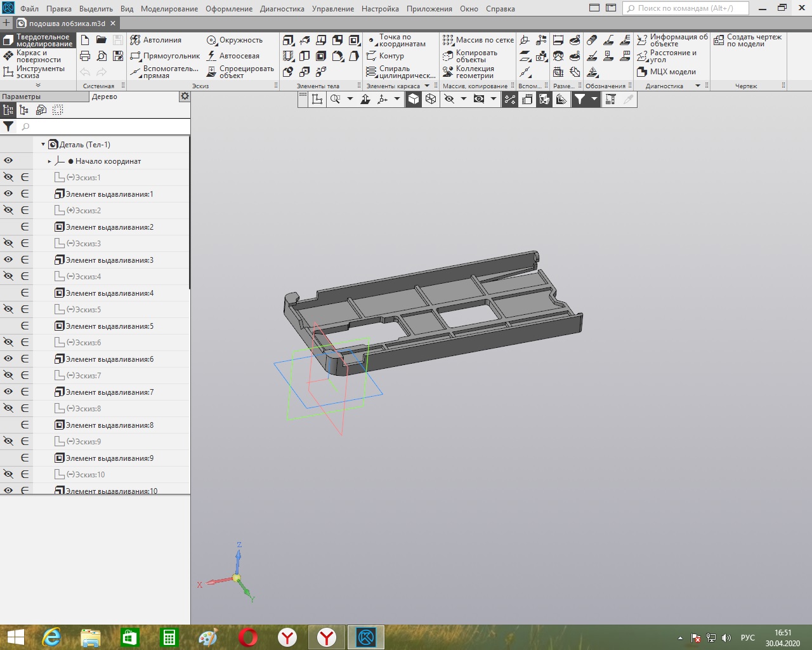
Task: Open tree panel settings gear
Action: coord(185,96)
